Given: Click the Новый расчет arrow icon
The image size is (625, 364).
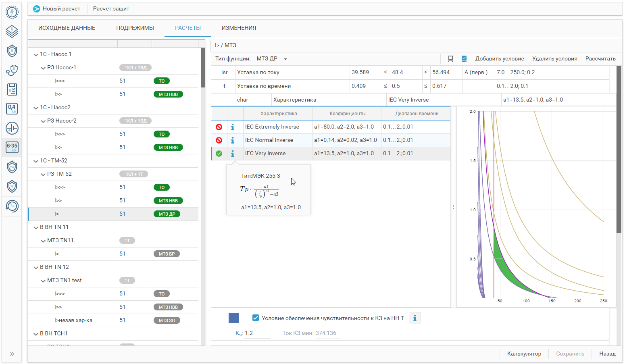Looking at the screenshot, I should tap(37, 8).
